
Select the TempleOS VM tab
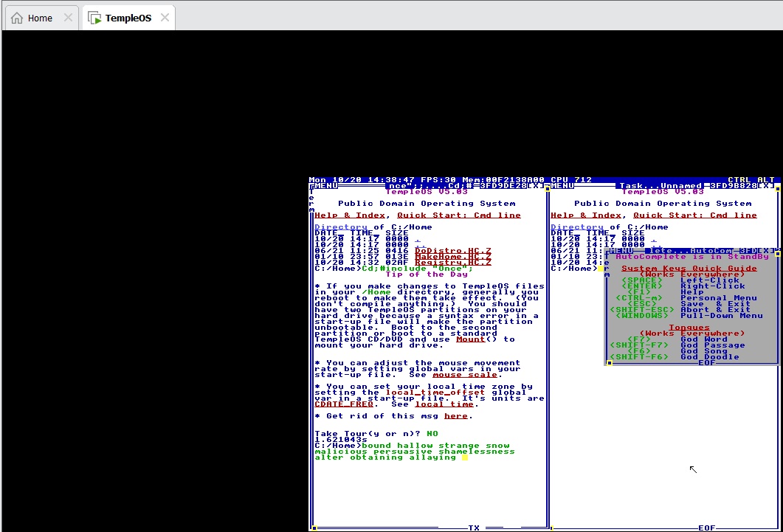tap(128, 18)
